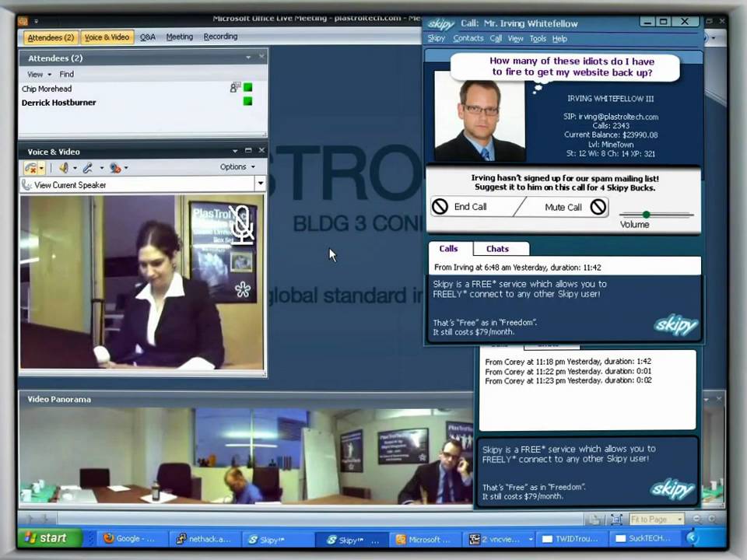Switch to the Calls tab in Skipy
The width and height of the screenshot is (747, 560).
click(x=449, y=249)
